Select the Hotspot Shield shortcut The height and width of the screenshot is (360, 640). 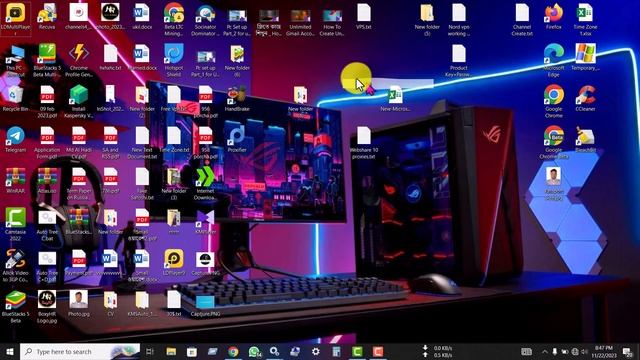(x=174, y=60)
